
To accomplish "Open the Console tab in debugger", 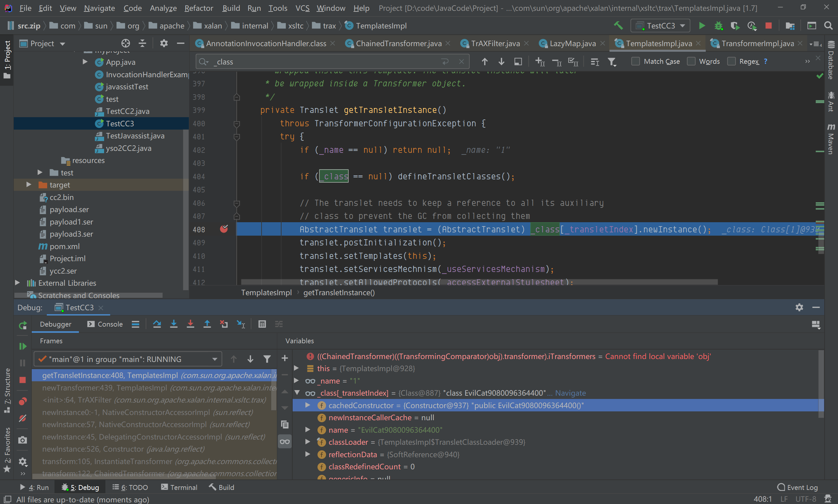I will (105, 324).
